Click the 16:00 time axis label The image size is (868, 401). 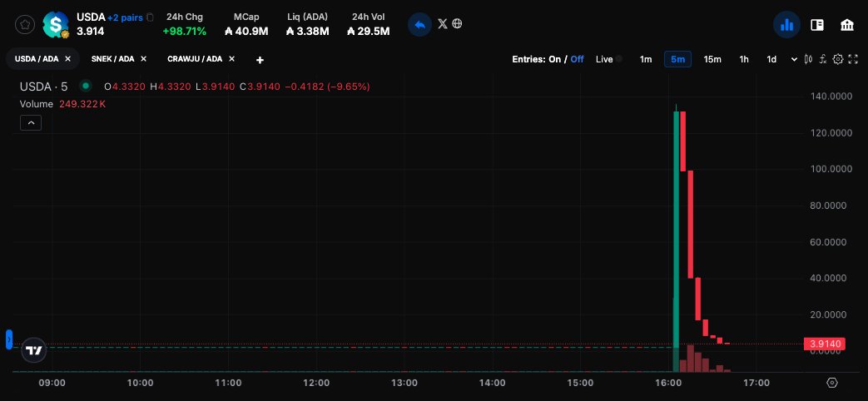[668, 383]
